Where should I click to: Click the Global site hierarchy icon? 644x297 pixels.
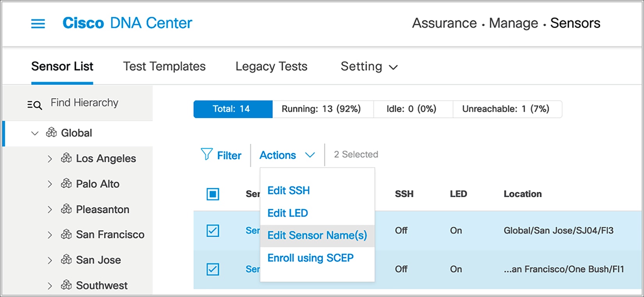click(52, 133)
